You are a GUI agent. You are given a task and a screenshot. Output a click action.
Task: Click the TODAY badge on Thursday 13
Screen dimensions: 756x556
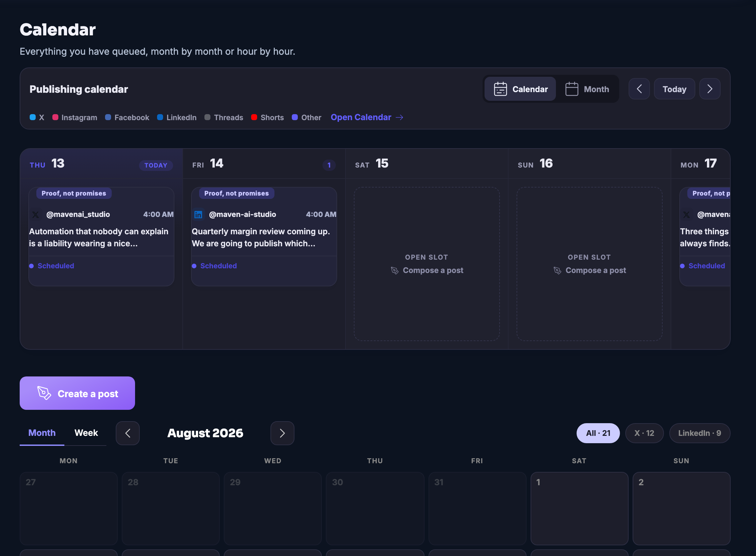click(156, 165)
